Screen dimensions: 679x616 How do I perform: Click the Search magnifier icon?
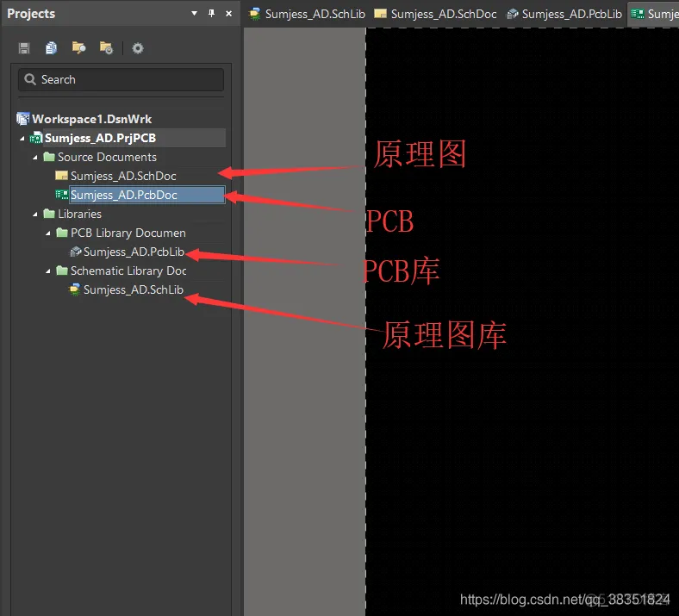[x=30, y=79]
